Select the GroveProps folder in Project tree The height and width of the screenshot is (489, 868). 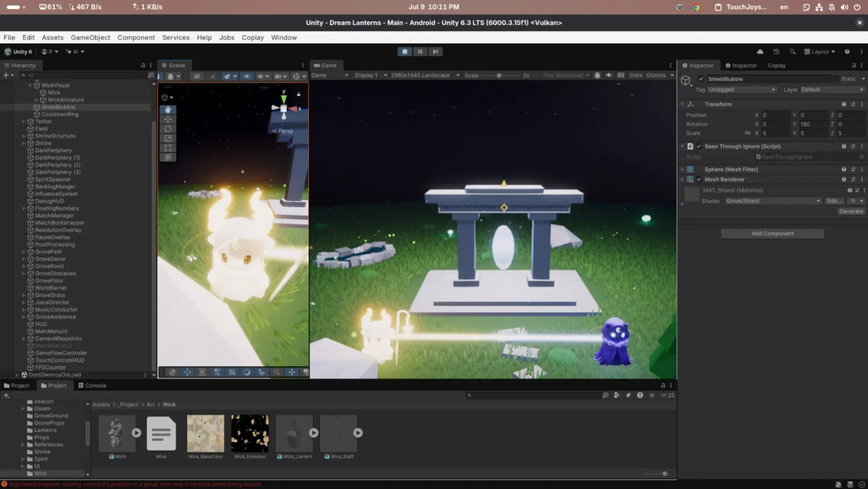[49, 423]
